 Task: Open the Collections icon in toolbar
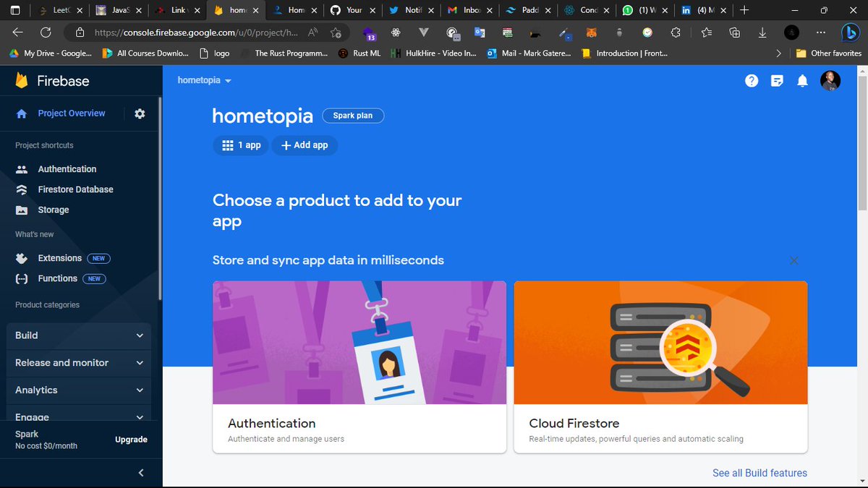735,33
